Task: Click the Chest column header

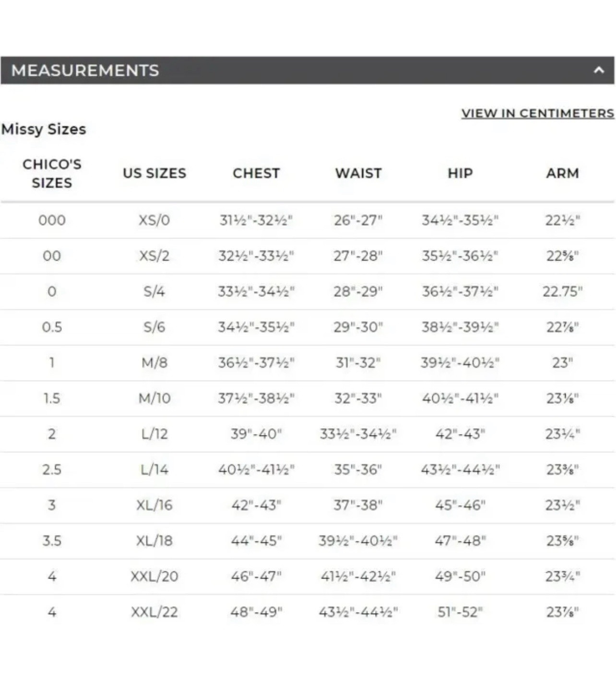Action: pos(256,173)
